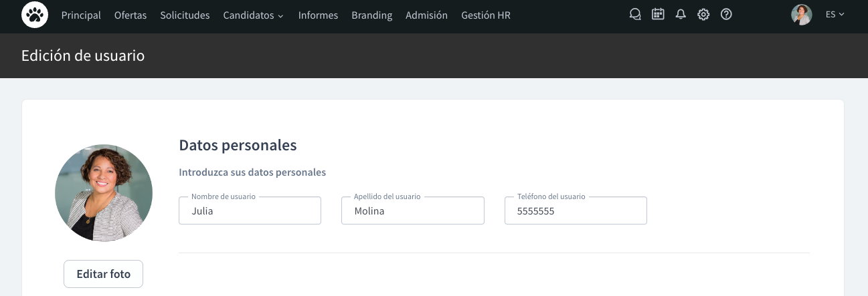Open Gestión HR menu item

coord(486,15)
